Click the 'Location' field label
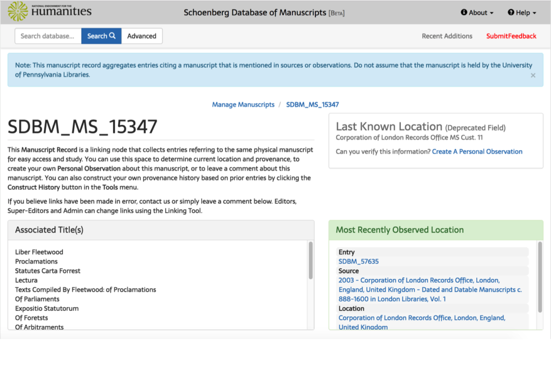The width and height of the screenshot is (551, 392). point(351,309)
